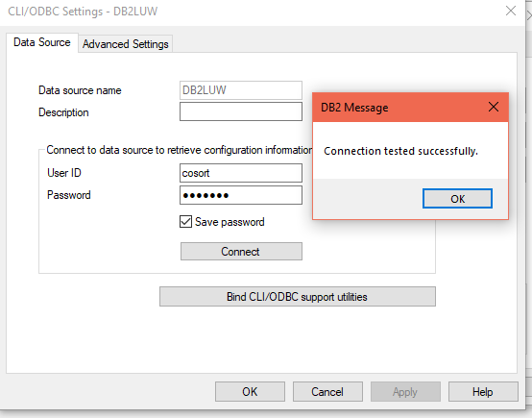The height and width of the screenshot is (418, 532).
Task: Select the Data Source tab
Action: 42,42
